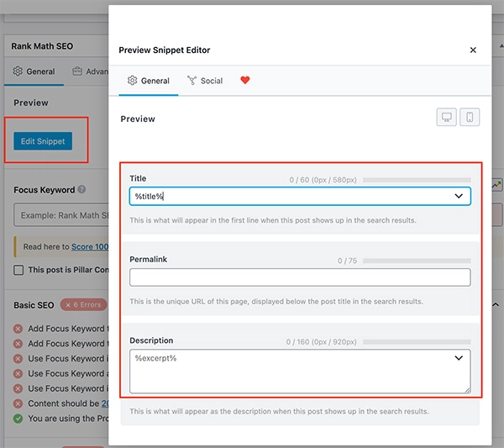Open the General tab in snippet editor
Screen dimensions: 504x448
pos(148,81)
